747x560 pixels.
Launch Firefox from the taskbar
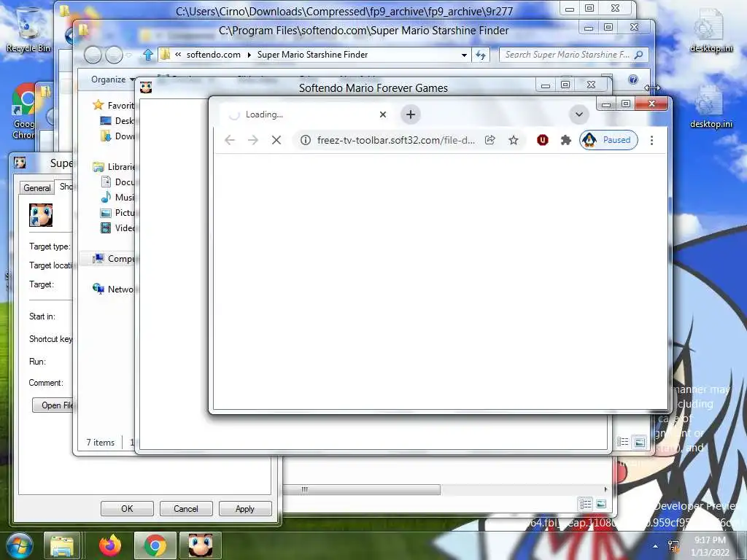click(x=110, y=545)
